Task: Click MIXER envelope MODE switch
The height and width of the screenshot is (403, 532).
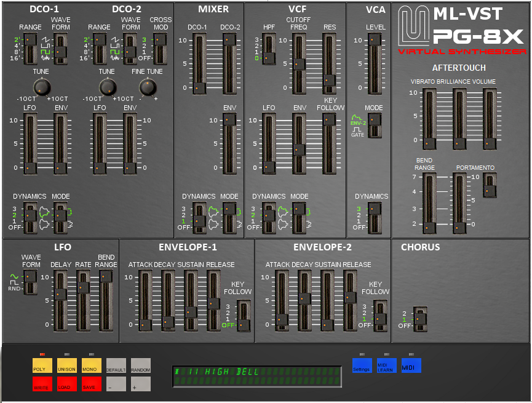Action: (x=229, y=218)
